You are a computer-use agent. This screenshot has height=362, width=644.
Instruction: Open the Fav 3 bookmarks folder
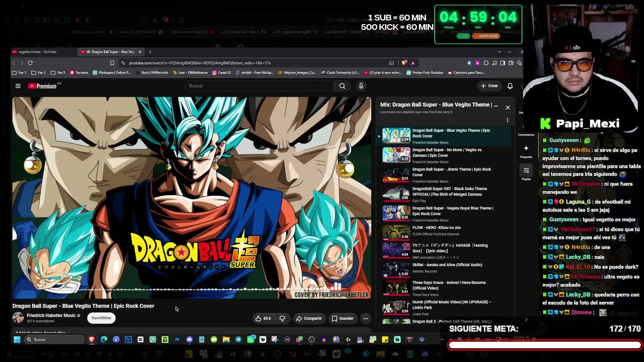click(x=58, y=72)
